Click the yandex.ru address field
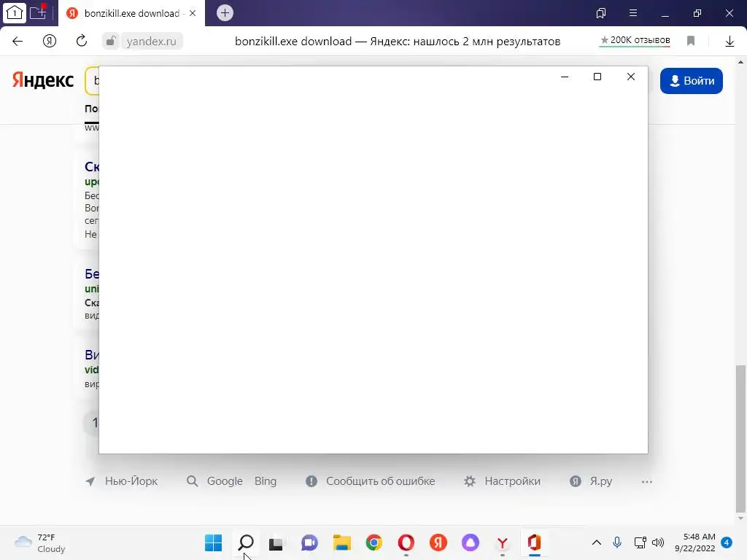 click(x=152, y=42)
